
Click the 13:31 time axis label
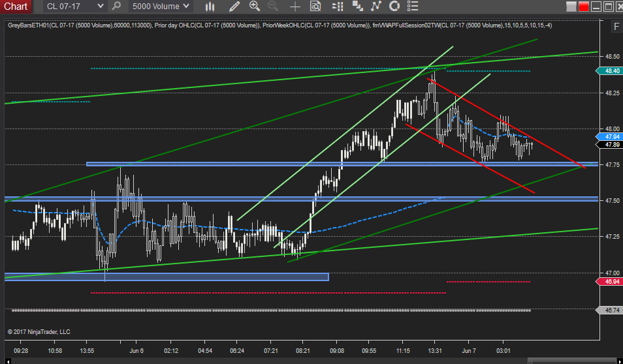click(x=434, y=351)
